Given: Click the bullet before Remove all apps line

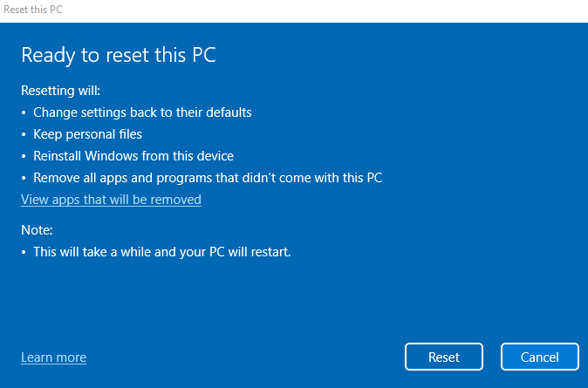Looking at the screenshot, I should [24, 179].
